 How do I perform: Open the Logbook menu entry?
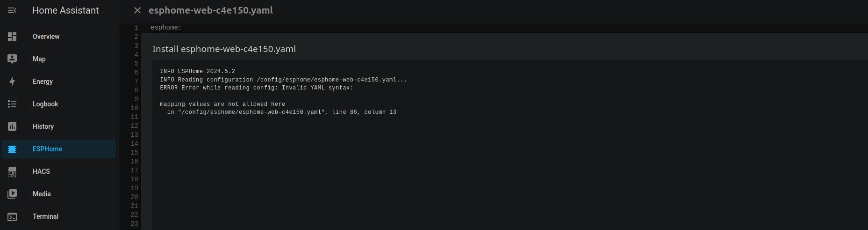[x=45, y=104]
